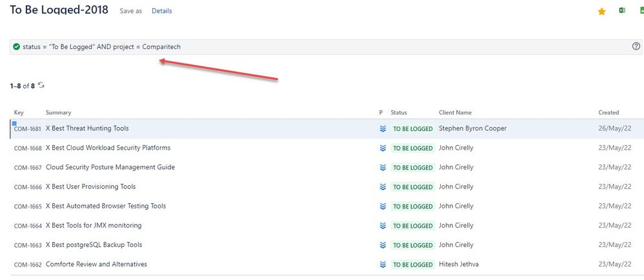The height and width of the screenshot is (280, 644).
Task: Sort by the Client Name column header
Action: click(455, 112)
